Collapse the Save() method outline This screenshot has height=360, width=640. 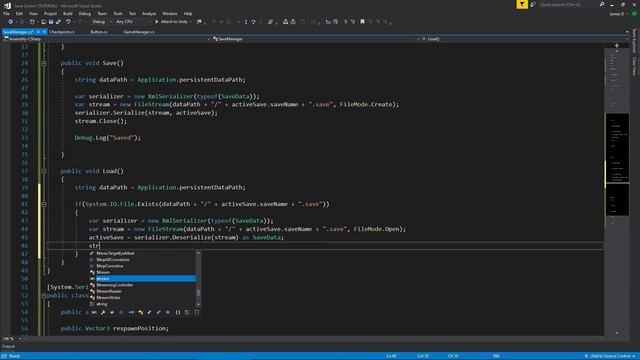[x=44, y=63]
